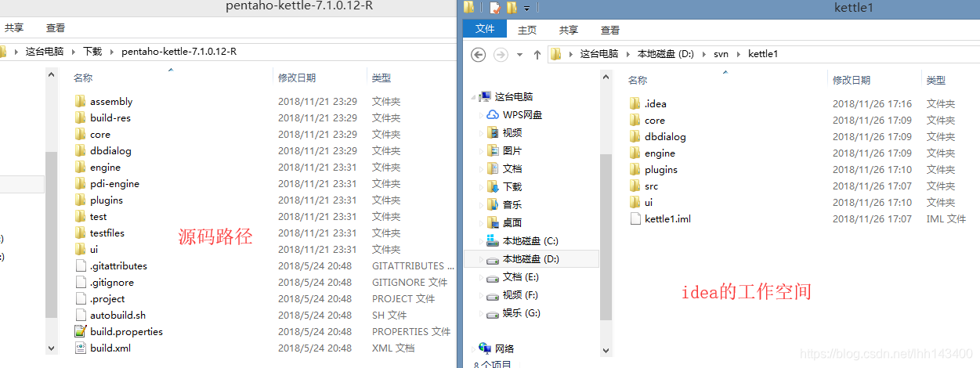Open the quick access toolbar customize dropdown

click(527, 8)
